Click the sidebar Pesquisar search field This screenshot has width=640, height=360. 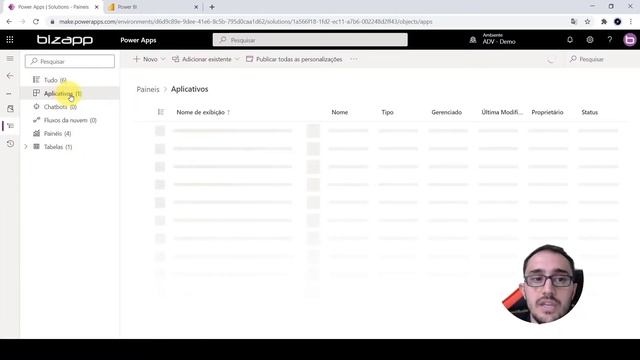[x=70, y=61]
